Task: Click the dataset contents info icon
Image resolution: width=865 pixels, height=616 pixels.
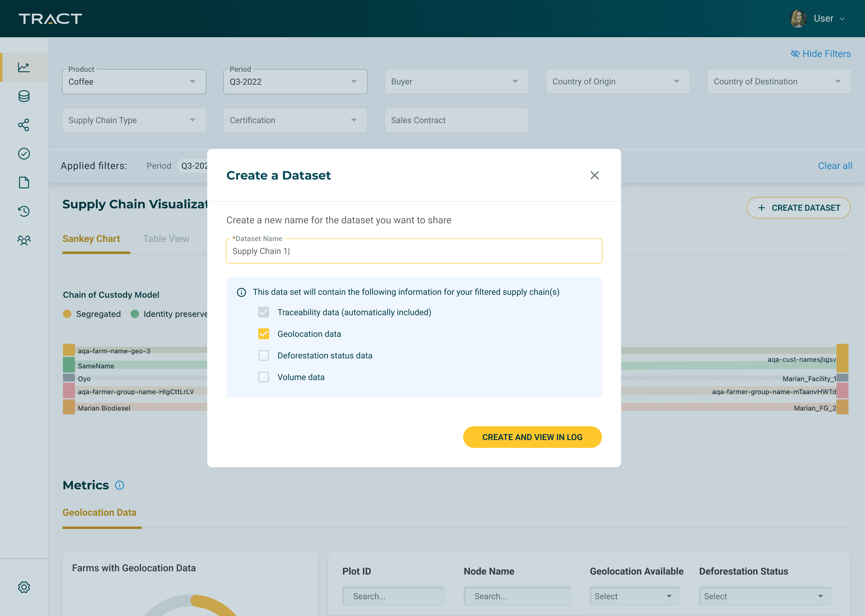Action: [x=241, y=292]
